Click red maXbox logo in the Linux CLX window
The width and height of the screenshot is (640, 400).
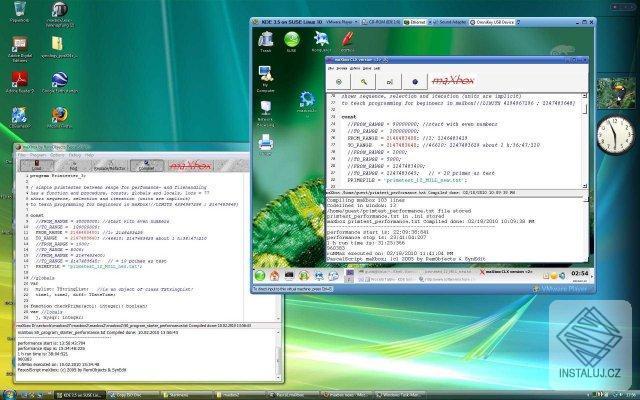(453, 81)
